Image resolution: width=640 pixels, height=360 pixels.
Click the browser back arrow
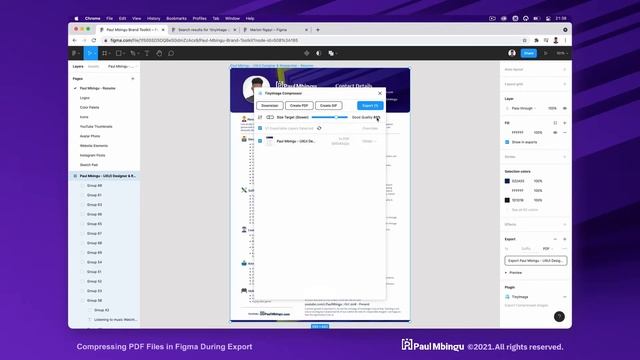click(x=75, y=40)
